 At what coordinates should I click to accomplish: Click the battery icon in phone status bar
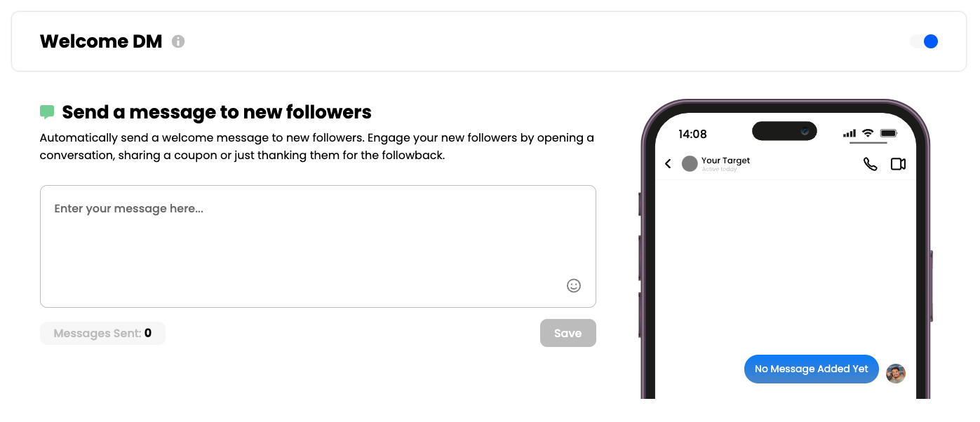[x=889, y=133]
